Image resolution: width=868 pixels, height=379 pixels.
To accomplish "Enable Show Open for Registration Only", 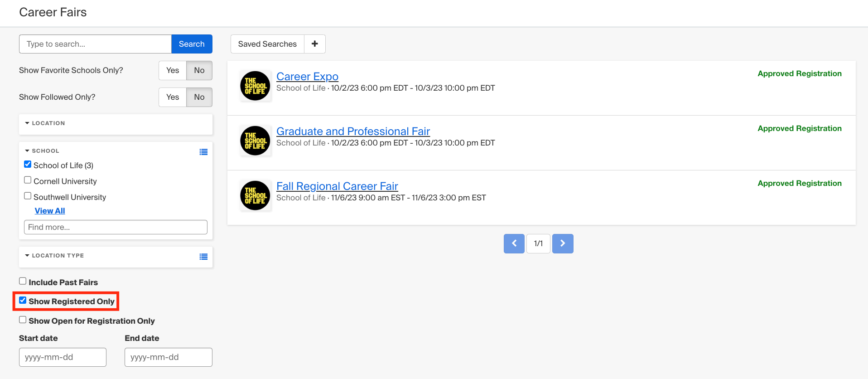I will pyautogui.click(x=23, y=320).
